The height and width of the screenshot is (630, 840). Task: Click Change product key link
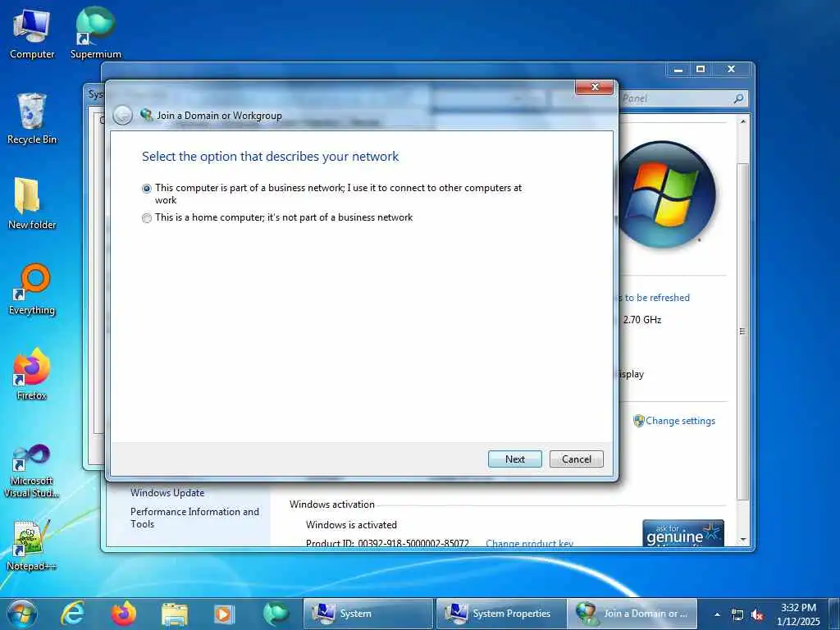pos(529,543)
